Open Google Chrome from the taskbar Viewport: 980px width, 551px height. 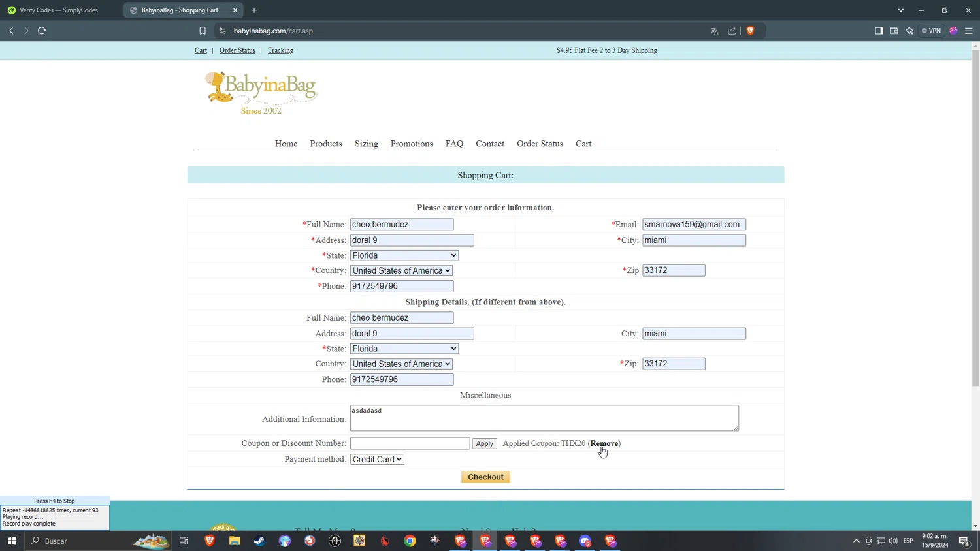(x=410, y=541)
